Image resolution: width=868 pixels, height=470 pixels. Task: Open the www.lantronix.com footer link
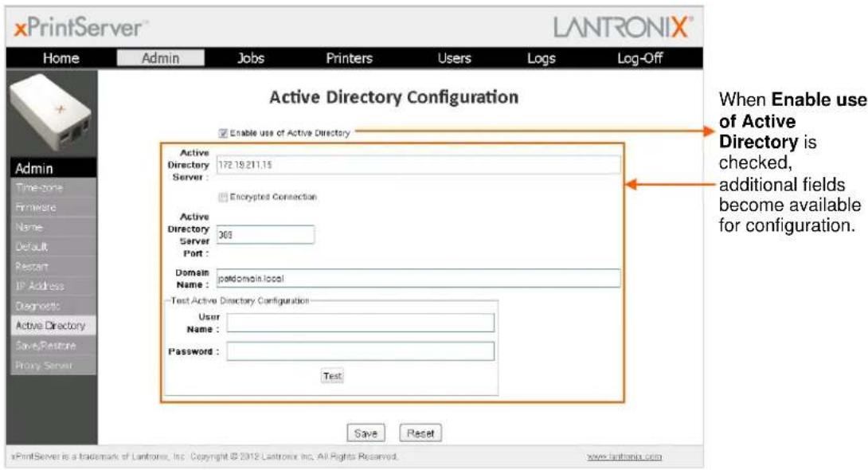(624, 456)
